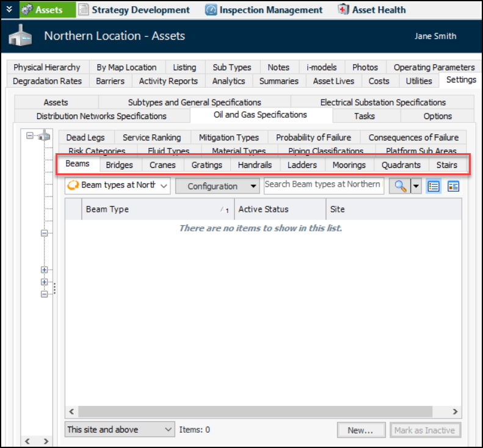Screen dimensions: 483x448
Task: Expand the upper plus tree node
Action: click(x=45, y=270)
